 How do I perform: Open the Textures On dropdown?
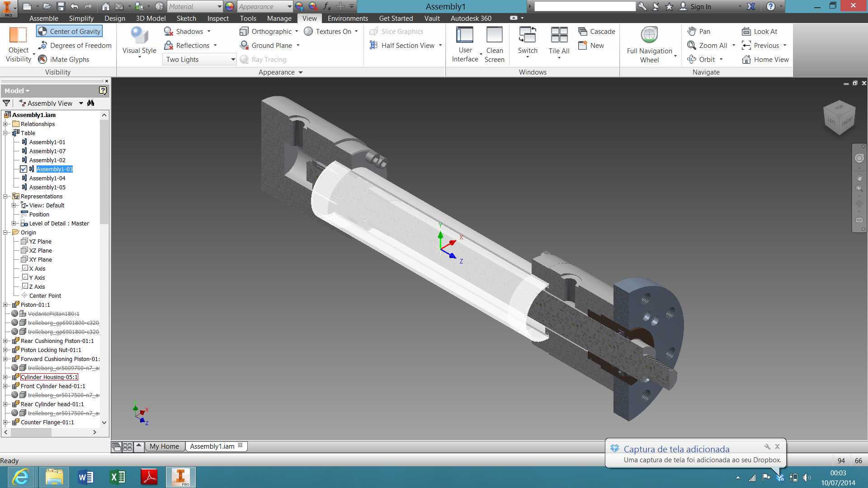tap(356, 31)
